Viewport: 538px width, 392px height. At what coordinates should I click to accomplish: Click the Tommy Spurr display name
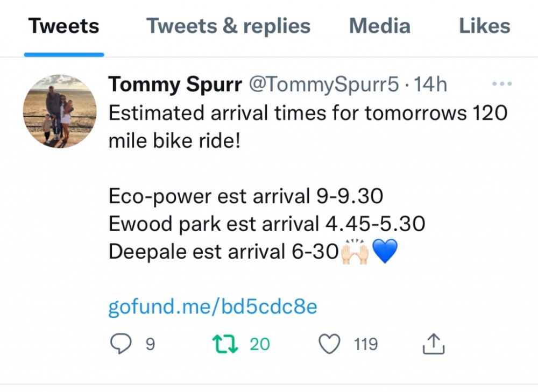click(x=174, y=84)
